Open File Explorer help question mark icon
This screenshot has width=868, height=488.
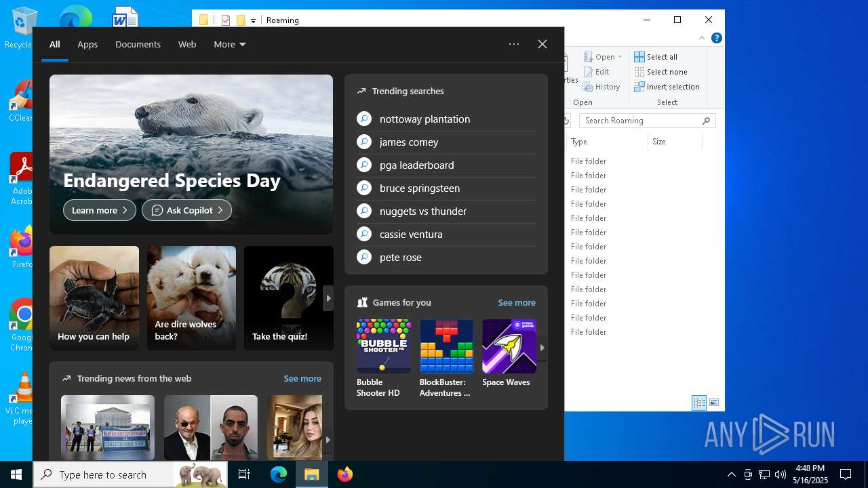click(717, 39)
